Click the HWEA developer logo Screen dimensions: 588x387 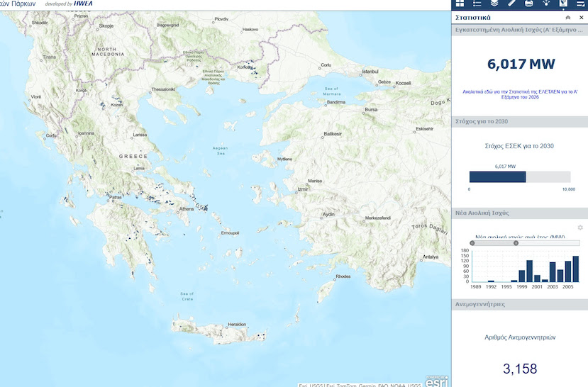point(83,4)
